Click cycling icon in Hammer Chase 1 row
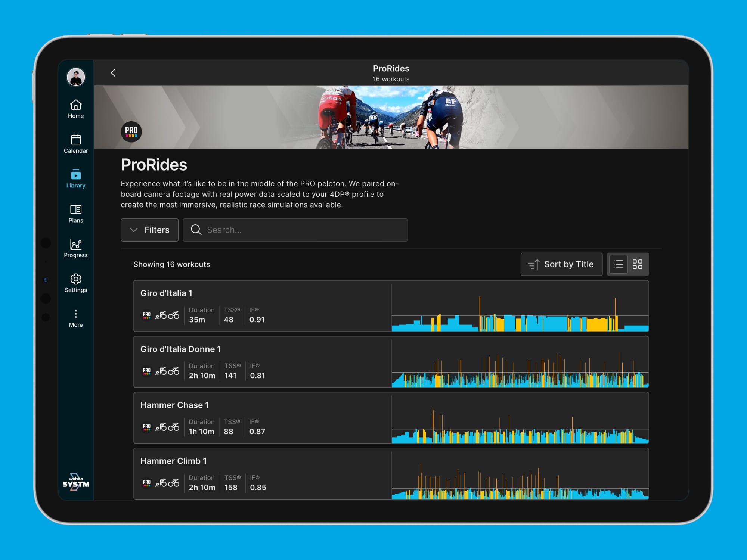Viewport: 747px width, 560px height. (x=167, y=427)
